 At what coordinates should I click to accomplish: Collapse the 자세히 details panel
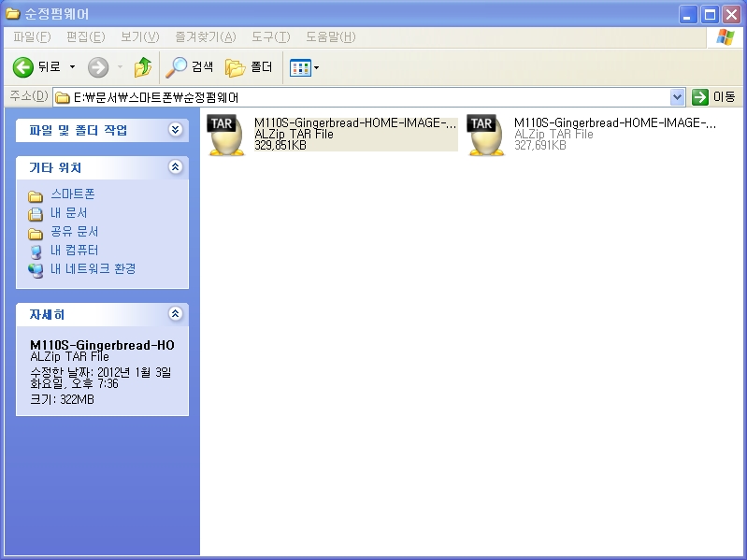175,315
